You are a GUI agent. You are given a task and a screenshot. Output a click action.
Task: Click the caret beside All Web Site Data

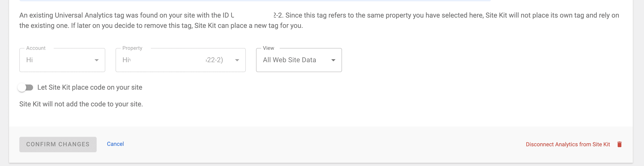click(x=334, y=60)
